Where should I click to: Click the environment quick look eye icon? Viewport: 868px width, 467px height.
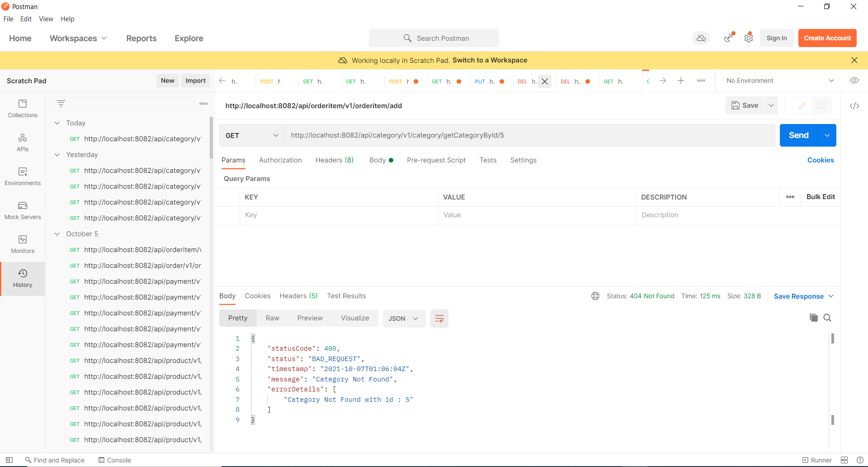pyautogui.click(x=854, y=81)
